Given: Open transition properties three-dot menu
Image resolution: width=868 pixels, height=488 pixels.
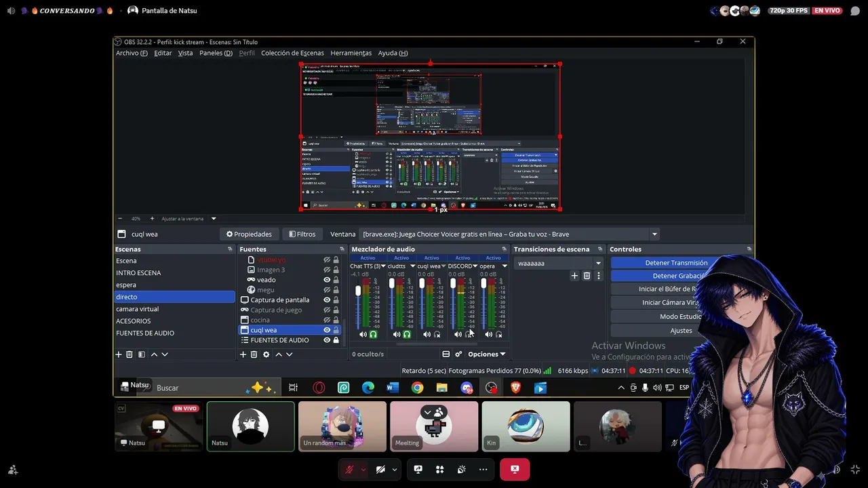Looking at the screenshot, I should click(x=598, y=276).
